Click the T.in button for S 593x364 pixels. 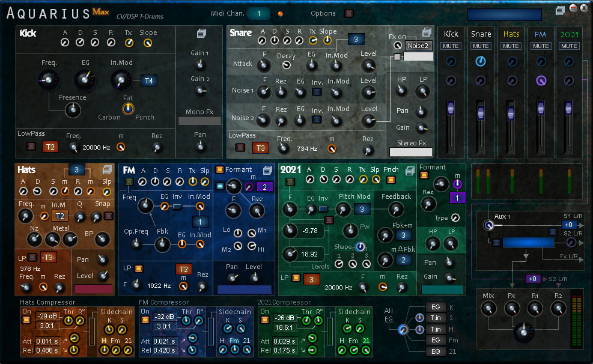tap(436, 318)
